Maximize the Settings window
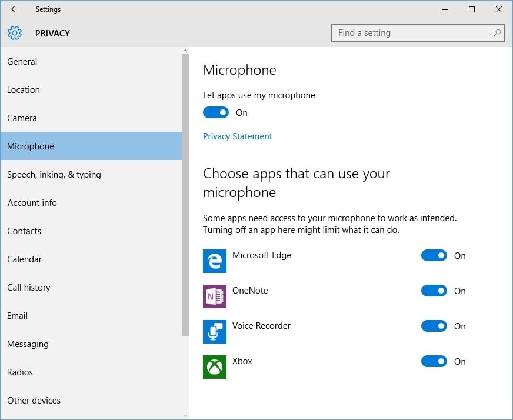This screenshot has width=513, height=420. click(x=471, y=9)
